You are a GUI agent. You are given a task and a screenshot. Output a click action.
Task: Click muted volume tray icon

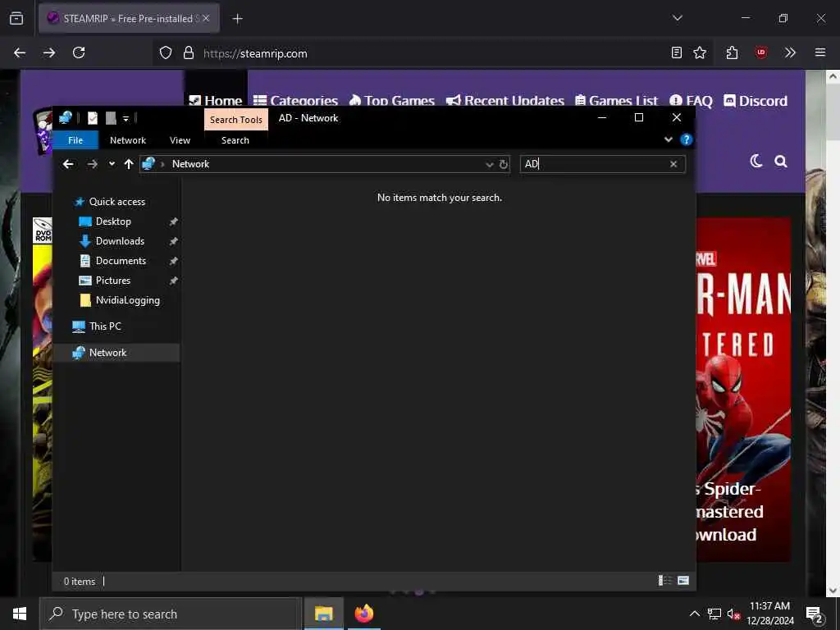pyautogui.click(x=733, y=614)
